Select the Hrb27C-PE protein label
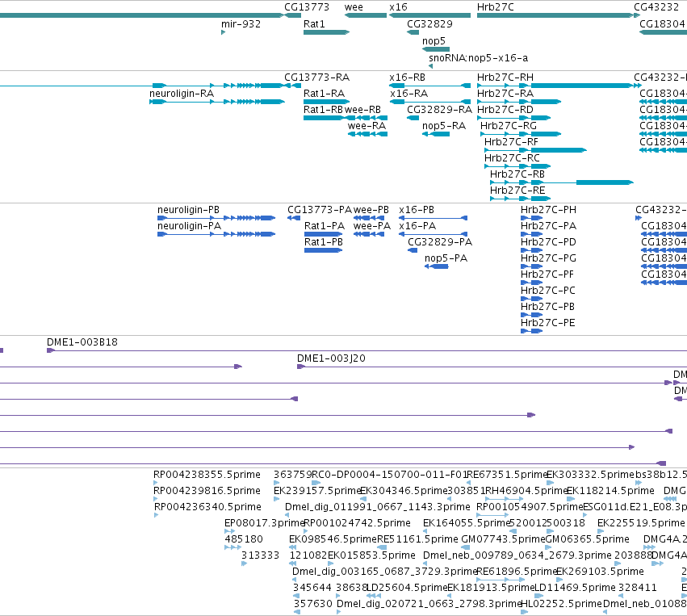Screen dimensions: 687x616 point(547,323)
